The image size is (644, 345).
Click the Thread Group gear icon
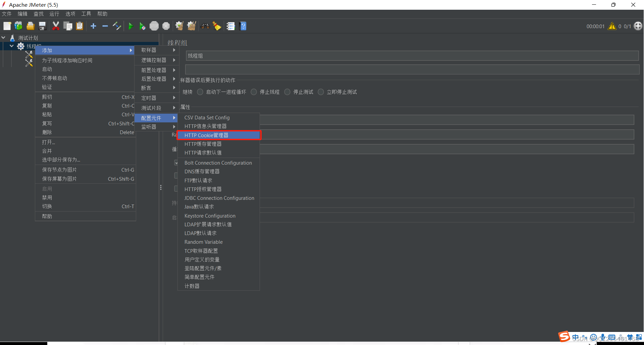coord(21,46)
